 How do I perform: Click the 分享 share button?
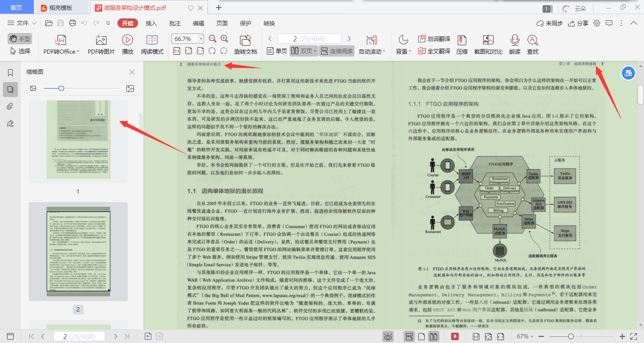click(578, 23)
